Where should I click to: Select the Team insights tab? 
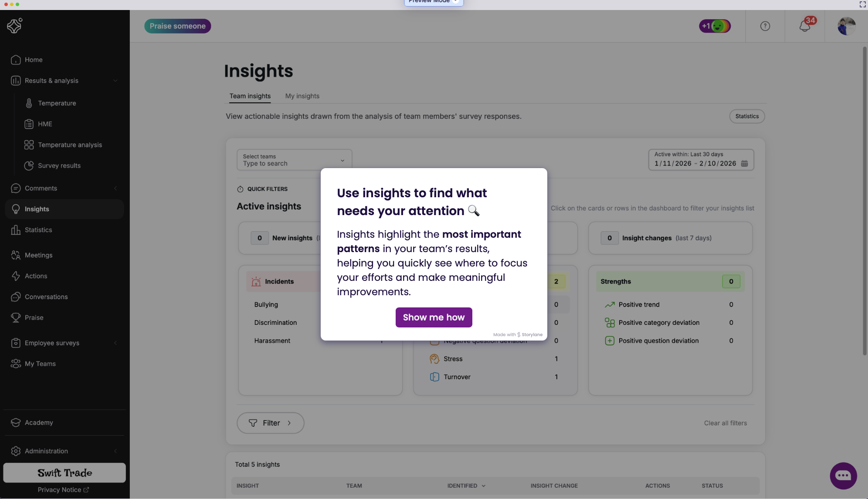tap(250, 96)
